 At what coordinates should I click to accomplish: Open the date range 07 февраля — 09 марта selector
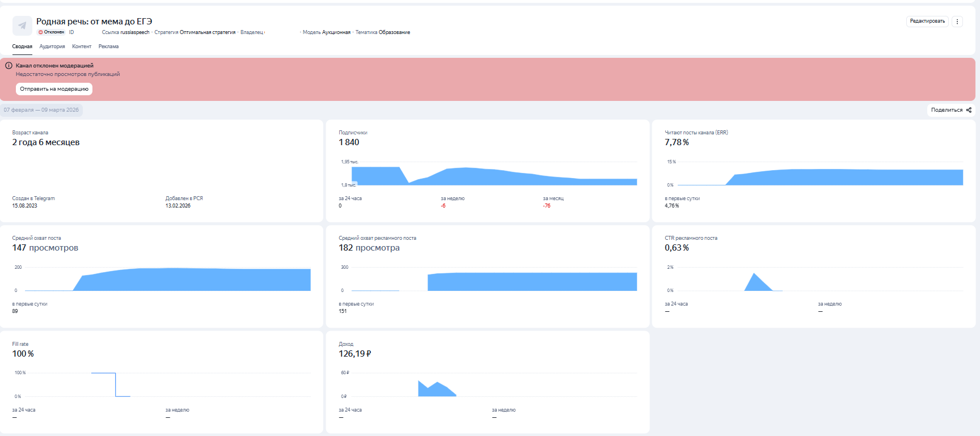click(x=41, y=110)
